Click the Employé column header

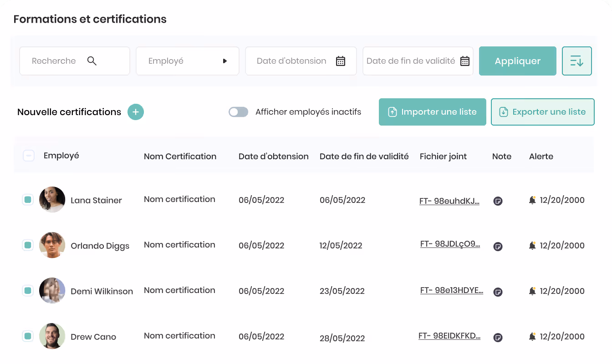coord(61,156)
